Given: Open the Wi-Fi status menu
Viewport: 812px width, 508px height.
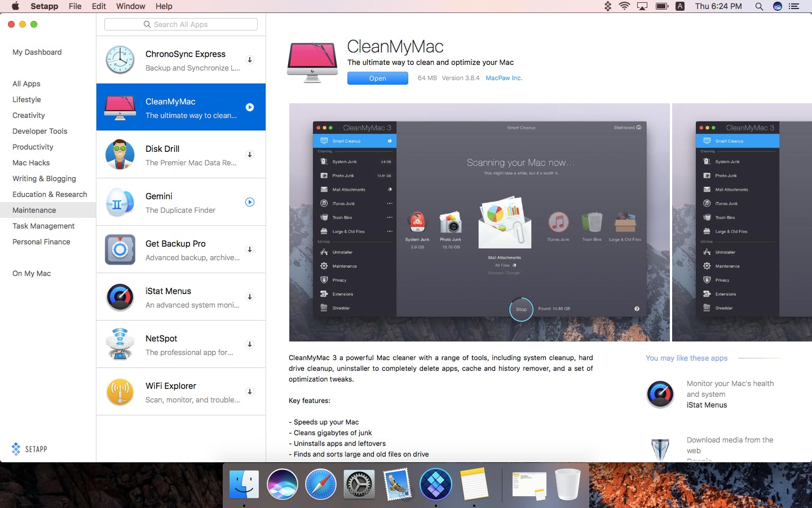Looking at the screenshot, I should click(624, 6).
